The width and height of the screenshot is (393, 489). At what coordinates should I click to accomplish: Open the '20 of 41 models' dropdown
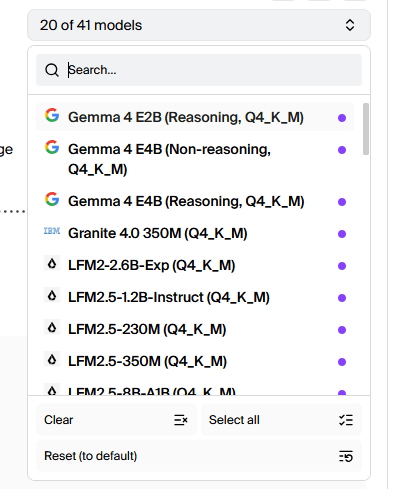[x=199, y=25]
